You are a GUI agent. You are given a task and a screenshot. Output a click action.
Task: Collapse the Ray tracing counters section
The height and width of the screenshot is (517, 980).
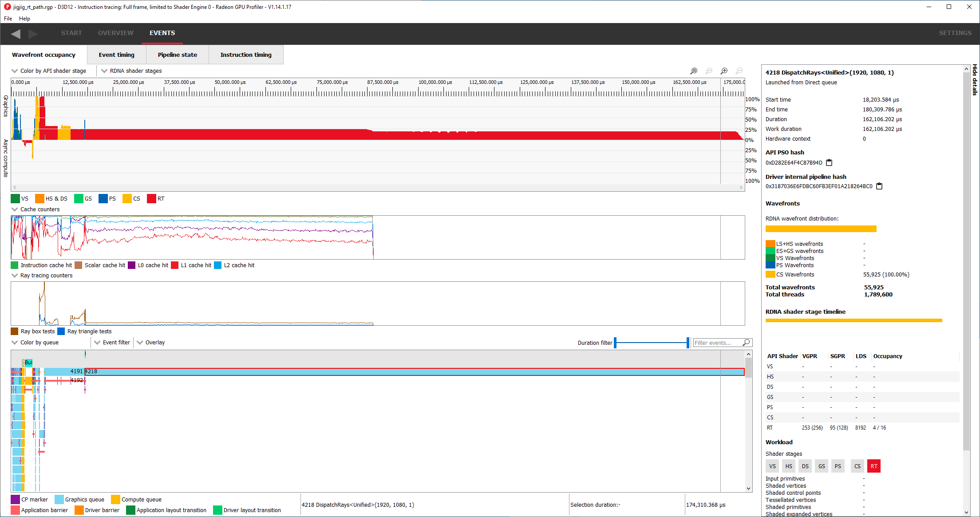[15, 275]
